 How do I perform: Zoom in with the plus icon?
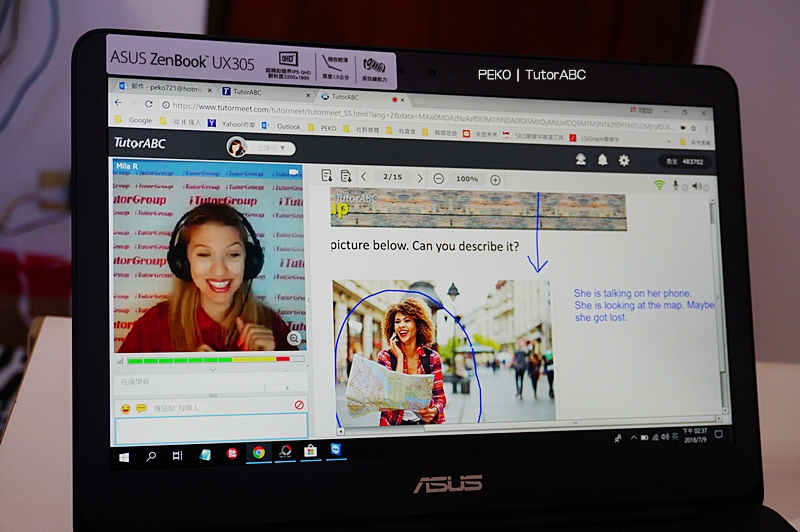(x=495, y=180)
